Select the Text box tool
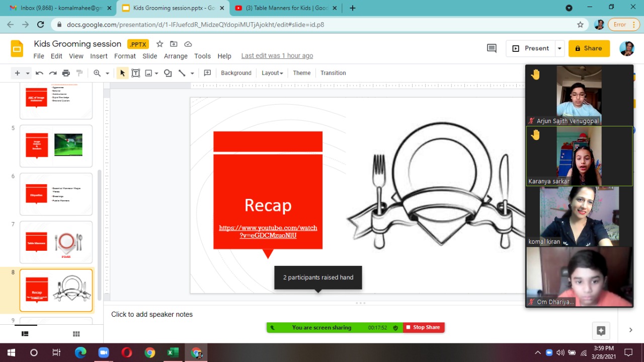Screen dimensions: 644x362 pos(135,73)
